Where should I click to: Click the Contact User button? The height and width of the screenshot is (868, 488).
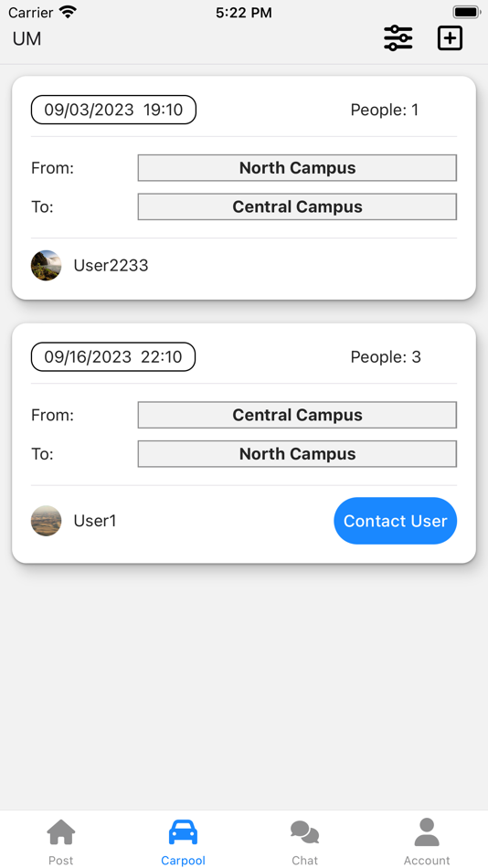[x=396, y=521]
